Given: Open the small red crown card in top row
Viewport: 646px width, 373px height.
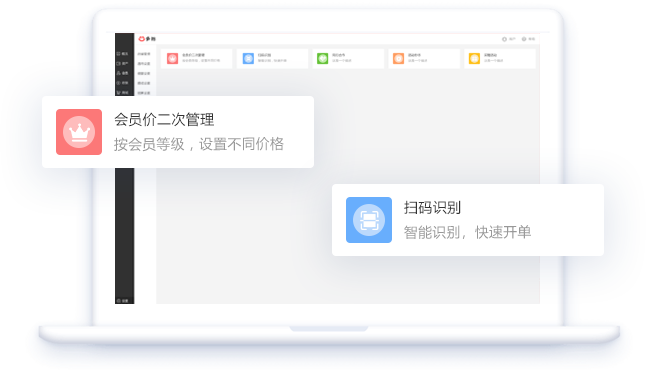Looking at the screenshot, I should pyautogui.click(x=197, y=59).
